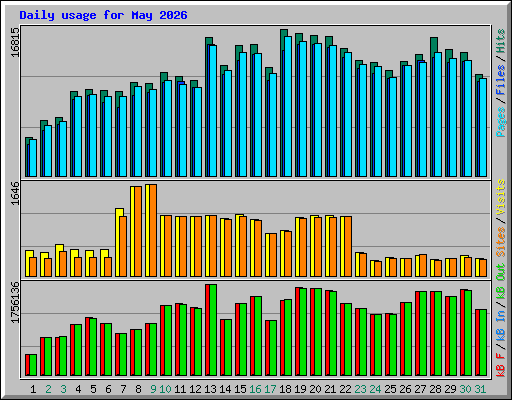
Task: Click the cyan Pages bar for day 1
Action: click(33, 158)
